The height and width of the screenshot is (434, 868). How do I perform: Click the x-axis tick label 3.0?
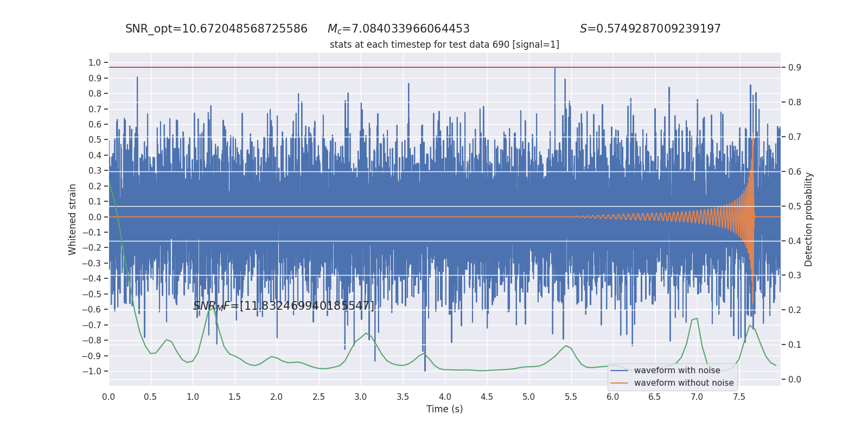coord(361,397)
